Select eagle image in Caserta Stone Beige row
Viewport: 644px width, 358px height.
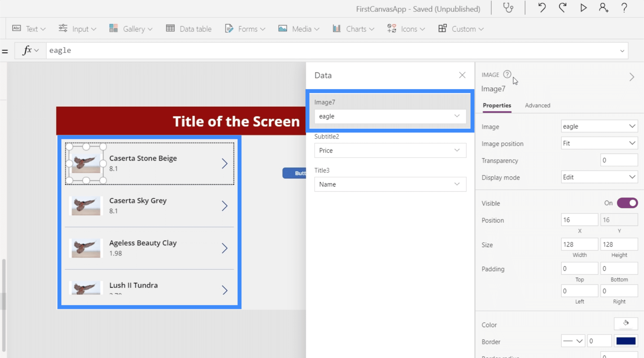pyautogui.click(x=86, y=163)
